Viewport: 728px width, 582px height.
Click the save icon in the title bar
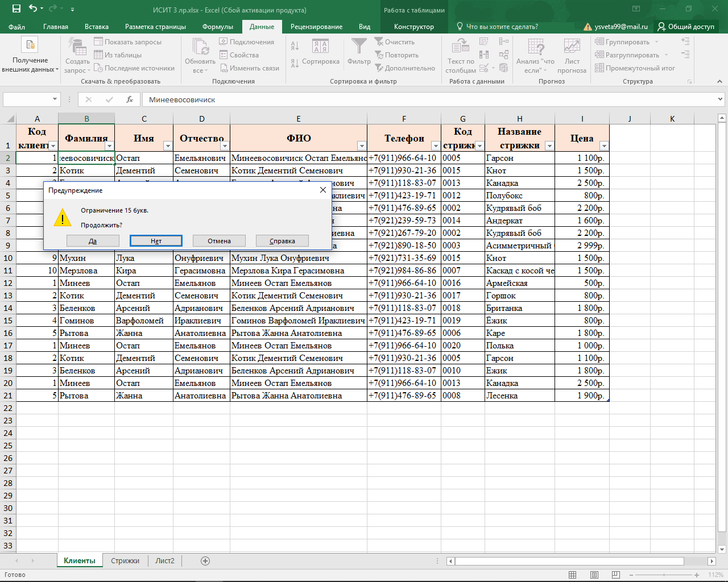click(16, 9)
